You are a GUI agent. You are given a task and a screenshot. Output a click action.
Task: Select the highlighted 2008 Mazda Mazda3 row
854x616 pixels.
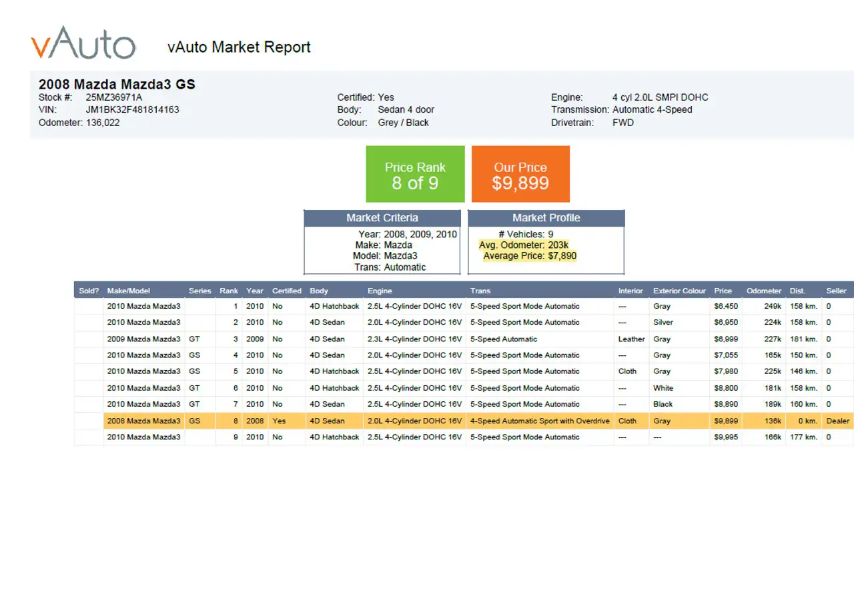pos(464,421)
